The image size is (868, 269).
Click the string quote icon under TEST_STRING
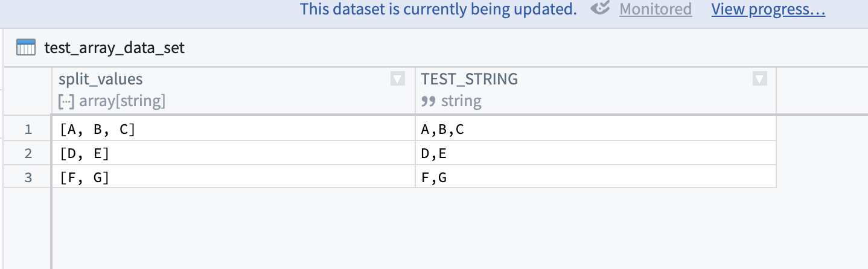(x=428, y=101)
